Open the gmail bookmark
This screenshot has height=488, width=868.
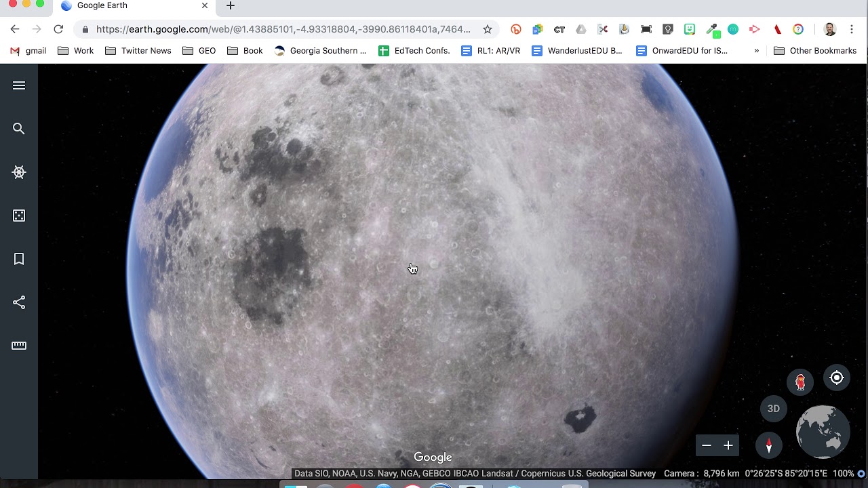click(x=28, y=51)
